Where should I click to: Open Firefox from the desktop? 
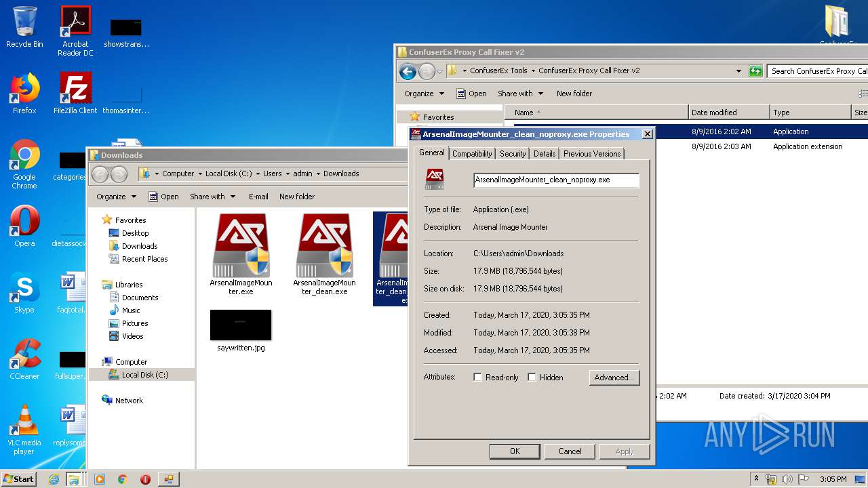(24, 94)
